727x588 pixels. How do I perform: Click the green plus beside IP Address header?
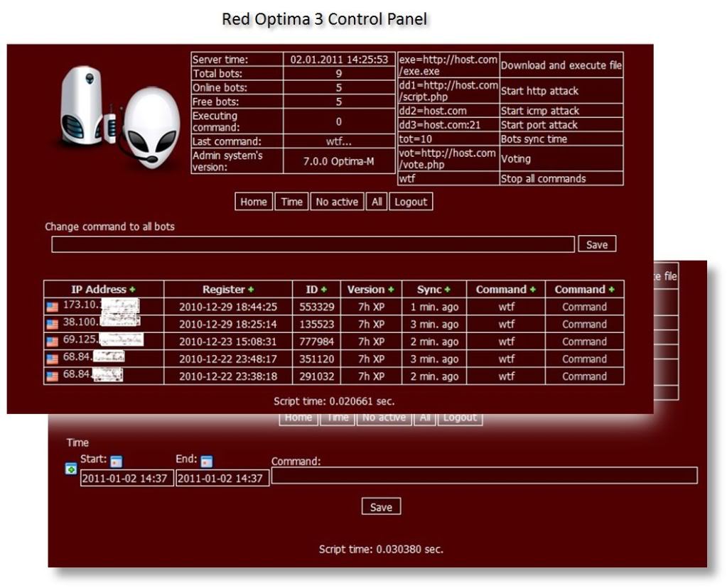[x=133, y=290]
